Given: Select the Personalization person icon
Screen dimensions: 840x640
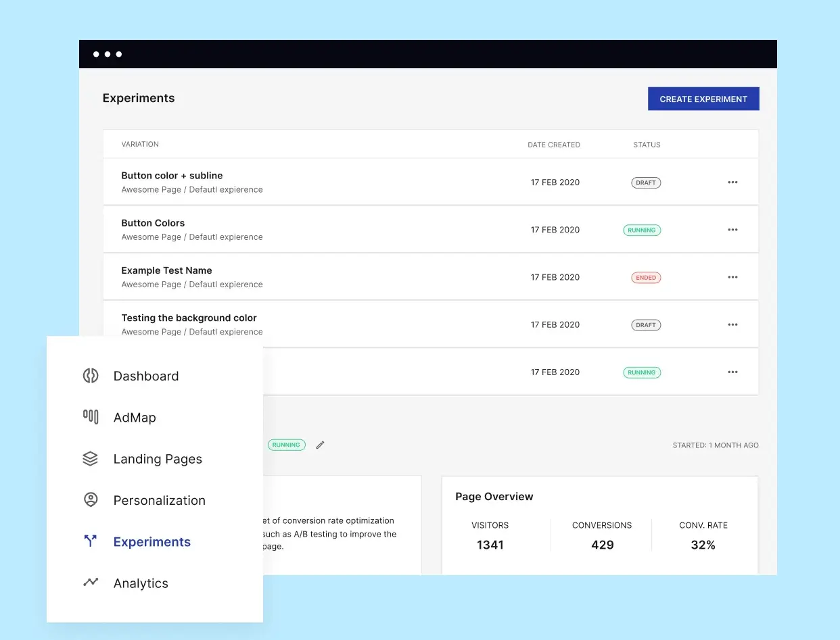Looking at the screenshot, I should [x=90, y=500].
